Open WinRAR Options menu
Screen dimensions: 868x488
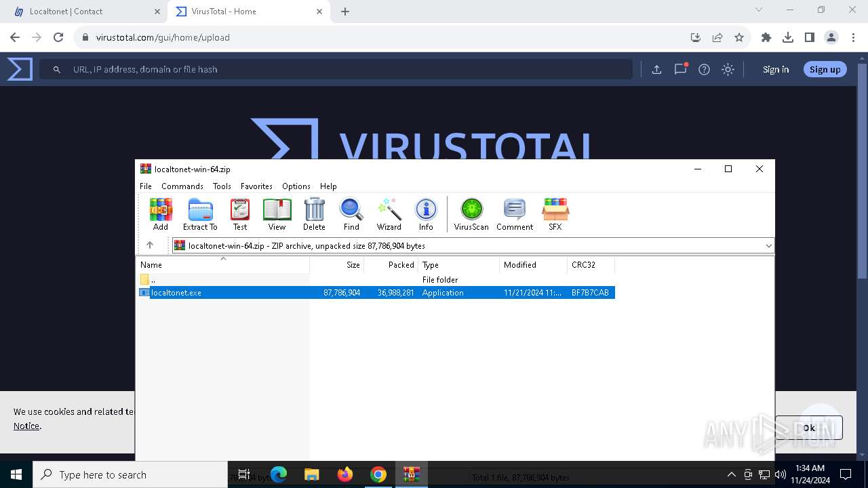click(296, 186)
